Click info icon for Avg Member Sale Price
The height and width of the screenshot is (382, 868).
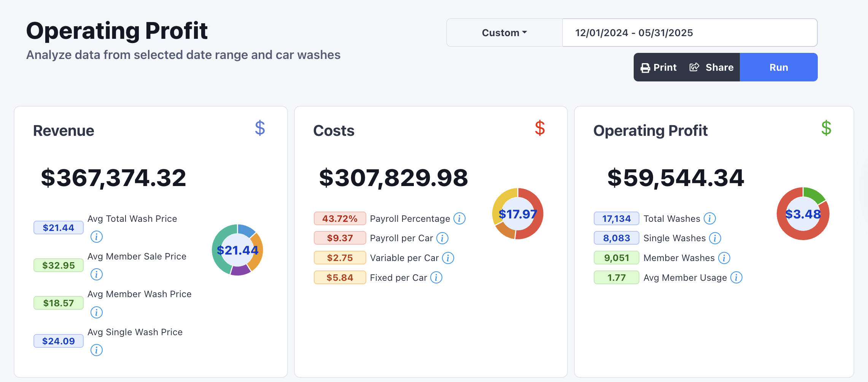point(97,274)
